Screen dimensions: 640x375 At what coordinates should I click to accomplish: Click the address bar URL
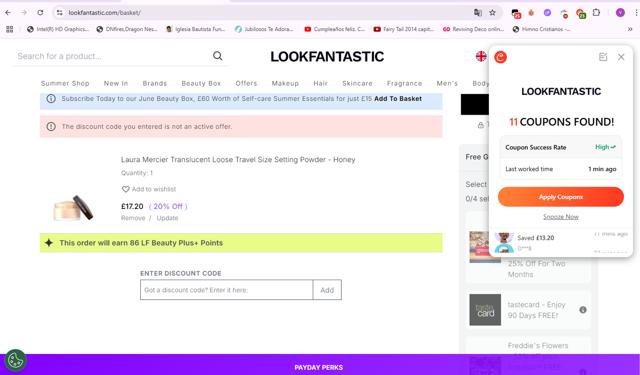click(104, 13)
